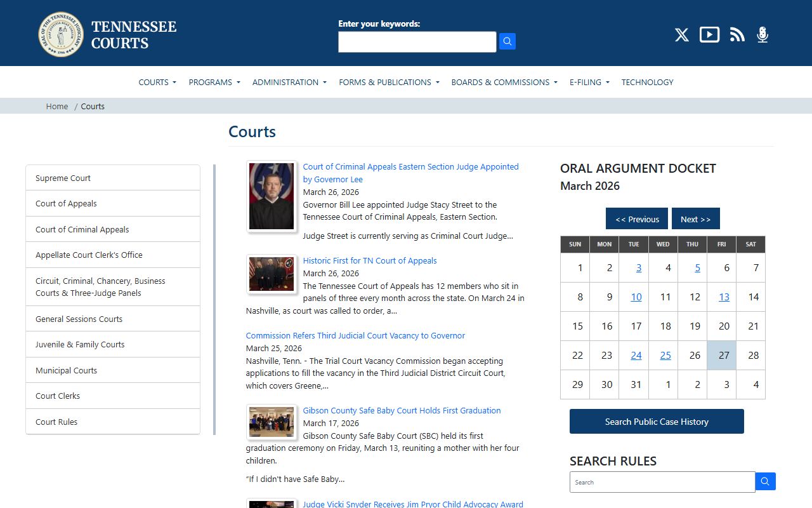The width and height of the screenshot is (812, 508).
Task: Click the 'ORAL ARGUMENT DOCKET' heading
Action: click(638, 168)
